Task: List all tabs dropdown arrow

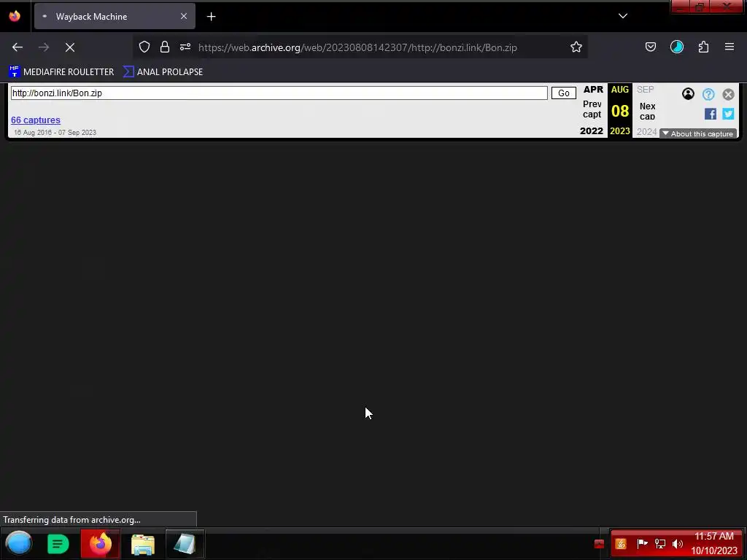Action: (x=623, y=16)
